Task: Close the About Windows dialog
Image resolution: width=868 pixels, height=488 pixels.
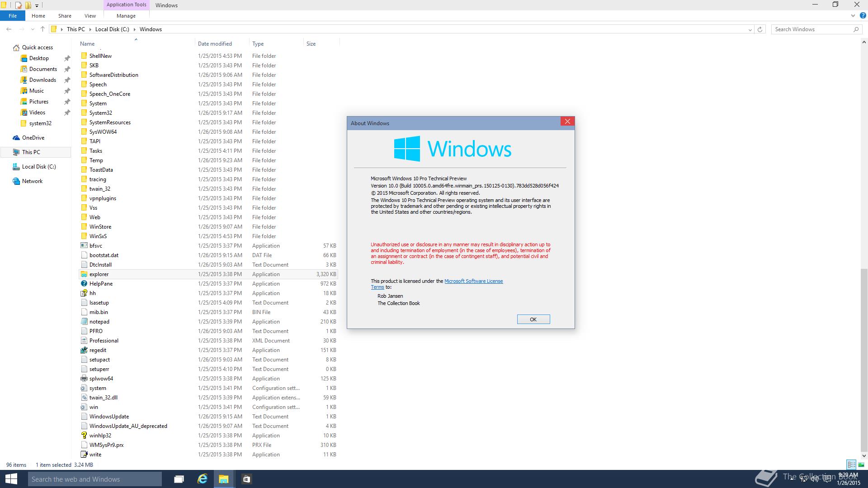Action: tap(567, 121)
